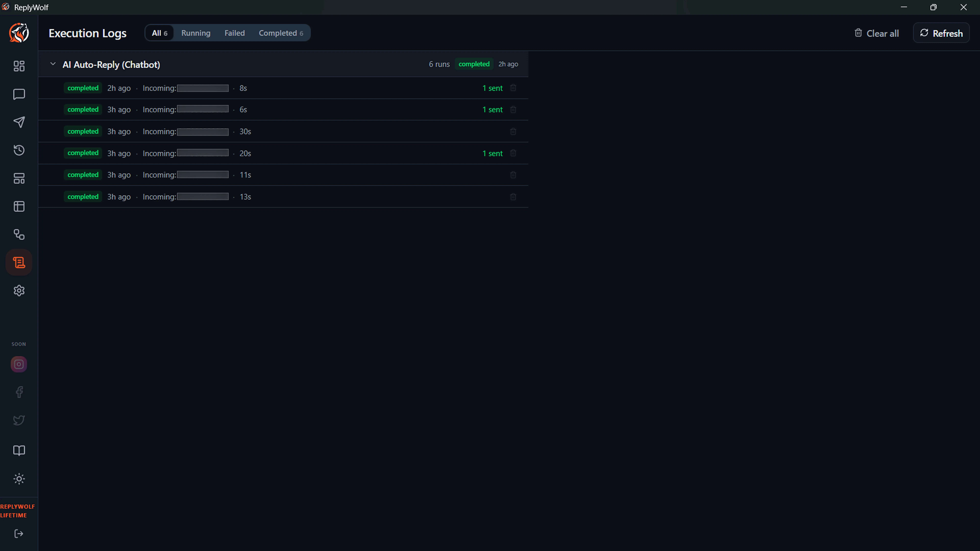This screenshot has height=551, width=980.
Task: Open the documentation book icon
Action: [19, 451]
